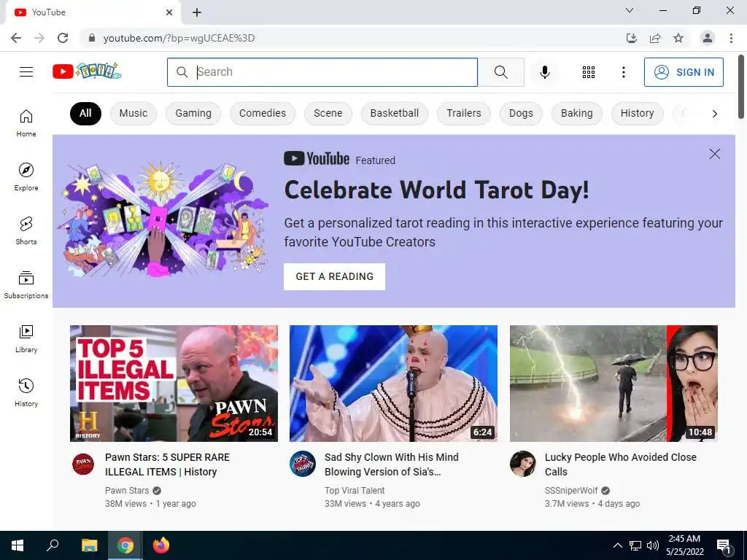Open the tab search dropdown
Viewport: 747px width, 560px height.
tap(630, 10)
